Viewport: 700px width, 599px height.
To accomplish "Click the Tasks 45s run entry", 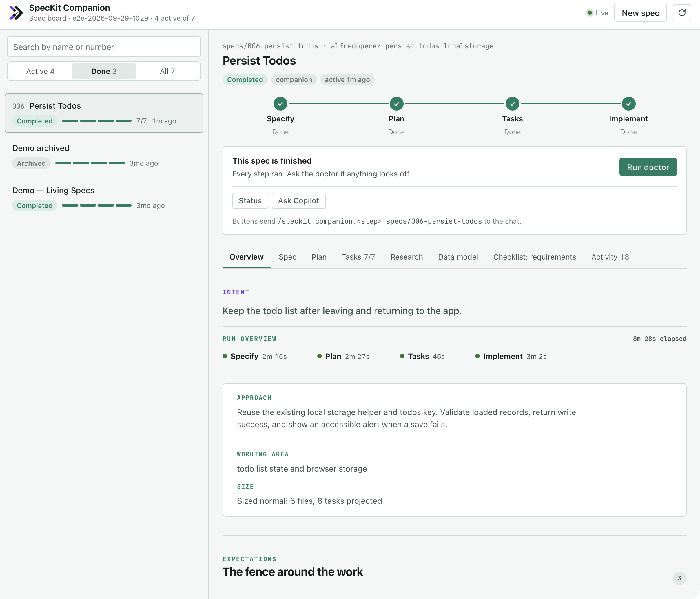I will click(x=422, y=356).
